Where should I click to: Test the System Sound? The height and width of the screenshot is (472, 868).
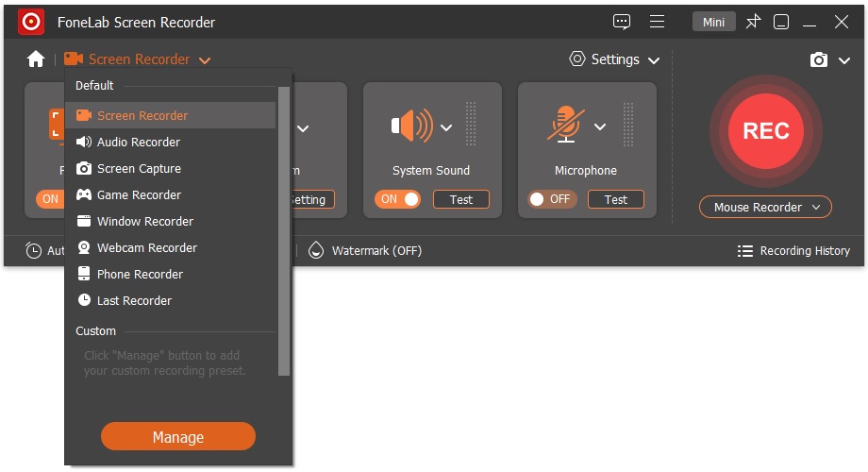461,199
